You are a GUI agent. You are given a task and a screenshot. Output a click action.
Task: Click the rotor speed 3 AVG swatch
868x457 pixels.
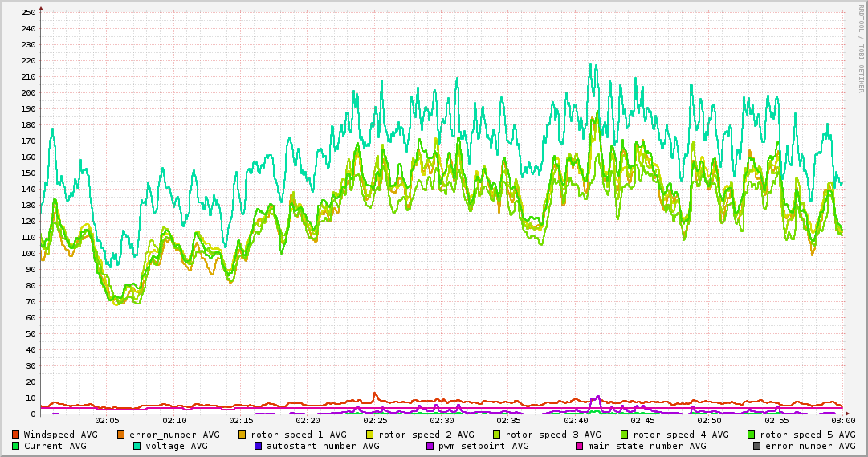[x=497, y=435]
